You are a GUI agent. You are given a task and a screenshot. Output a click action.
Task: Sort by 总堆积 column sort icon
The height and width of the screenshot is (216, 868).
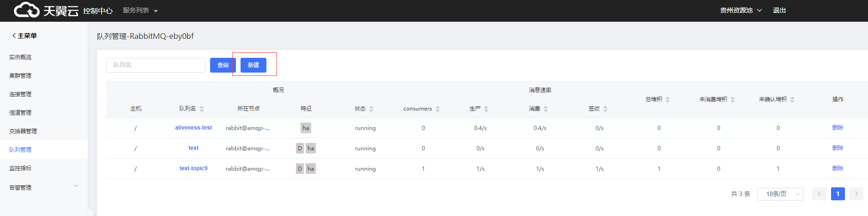click(668, 99)
